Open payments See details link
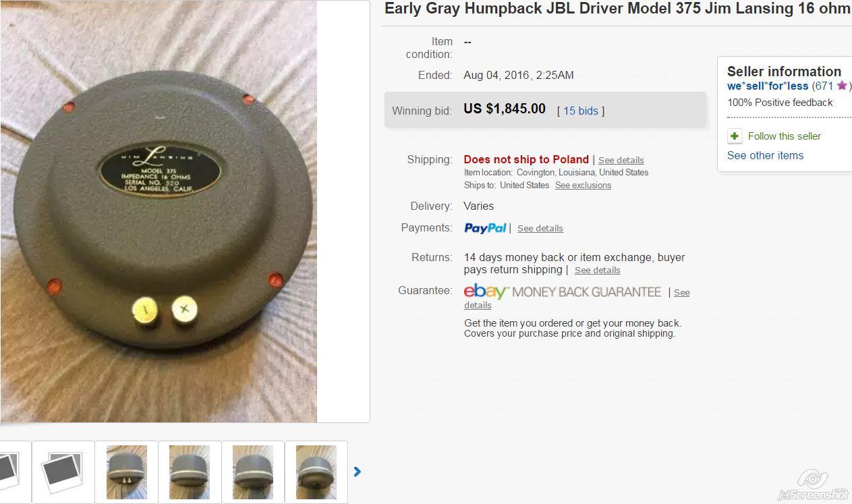Image resolution: width=852 pixels, height=504 pixels. tap(540, 229)
